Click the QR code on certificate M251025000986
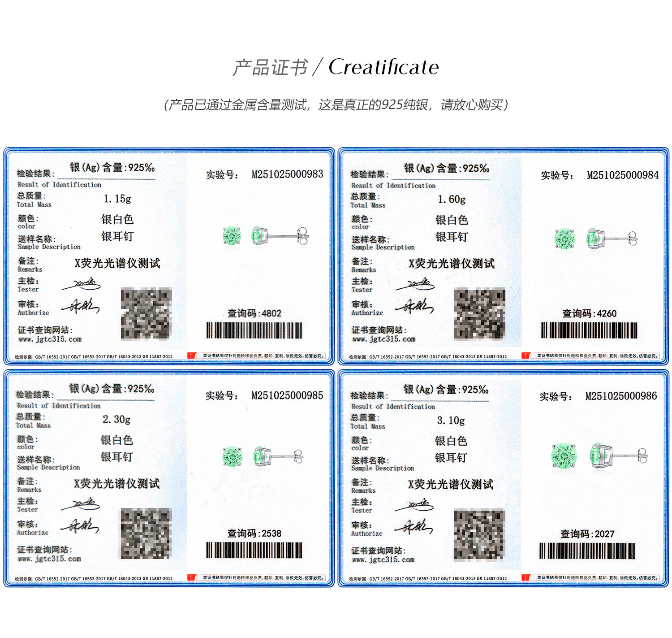This screenshot has height=638, width=672. [479, 535]
